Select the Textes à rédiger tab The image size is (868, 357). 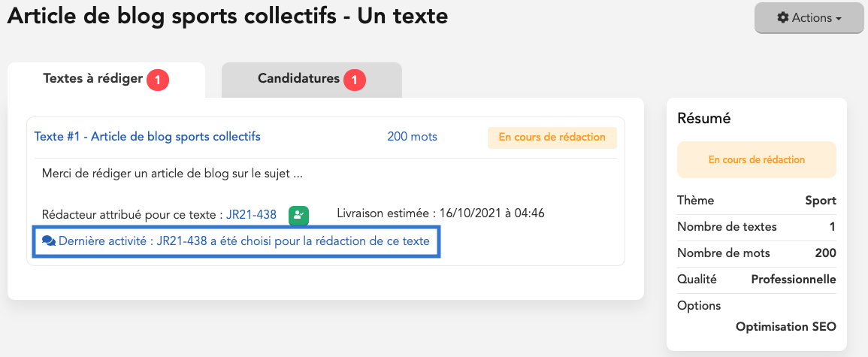(x=106, y=80)
